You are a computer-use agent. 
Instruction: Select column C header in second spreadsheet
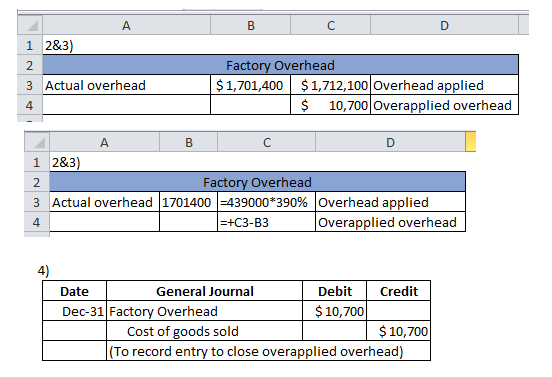tap(266, 142)
